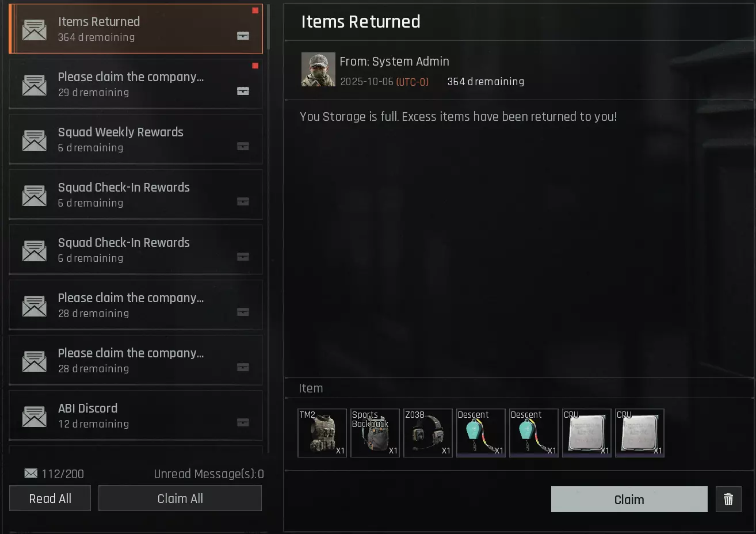
Task: Open the Items Returned message in the list
Action: (136, 29)
